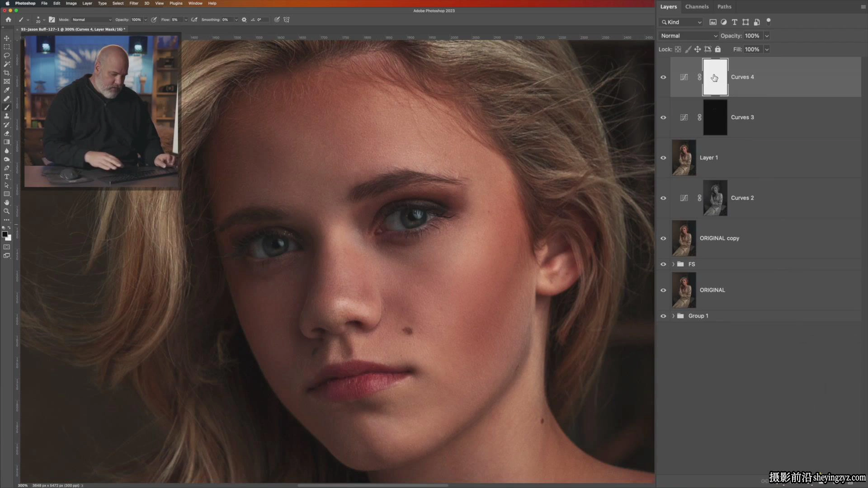Lock transparent pixels
The height and width of the screenshot is (488, 868).
coord(678,49)
